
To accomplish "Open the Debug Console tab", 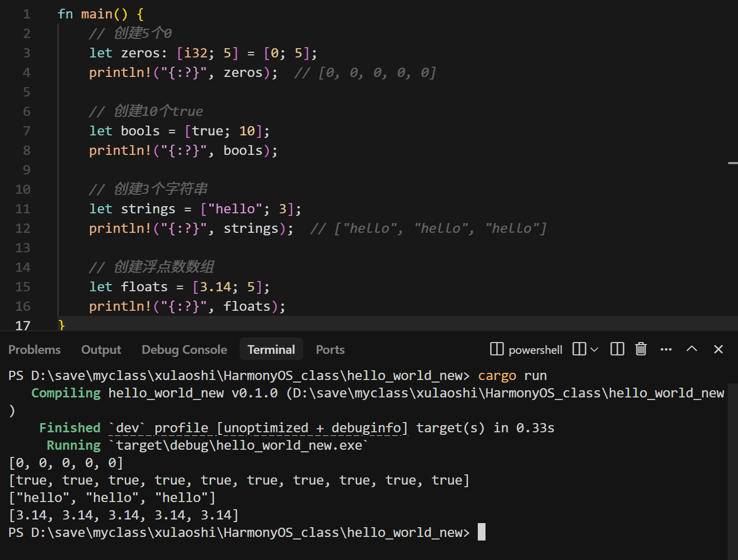I will (x=184, y=350).
